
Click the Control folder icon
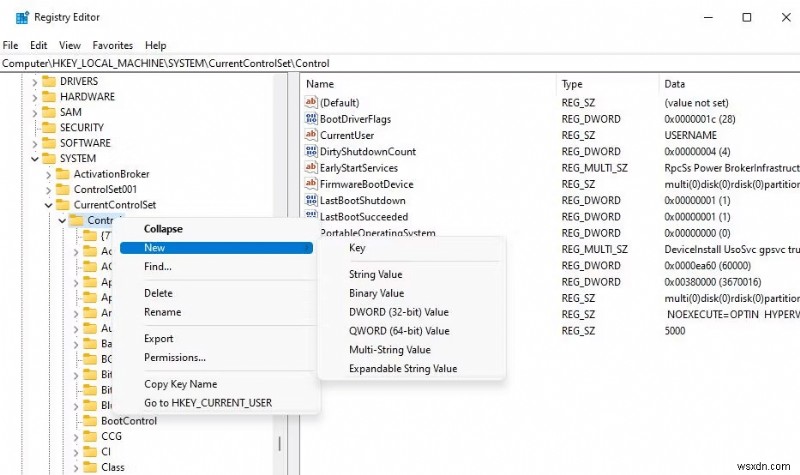pyautogui.click(x=77, y=220)
